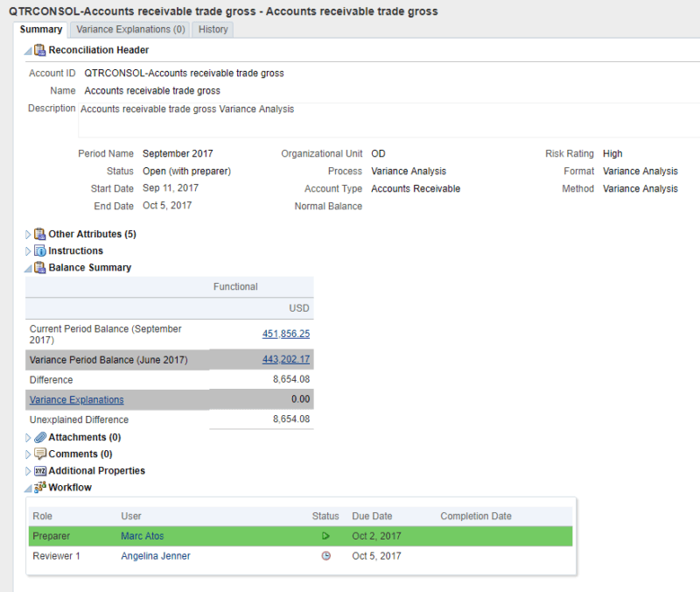The width and height of the screenshot is (700, 592).
Task: Click the pending clock status icon for Reviewer 1
Action: point(325,555)
